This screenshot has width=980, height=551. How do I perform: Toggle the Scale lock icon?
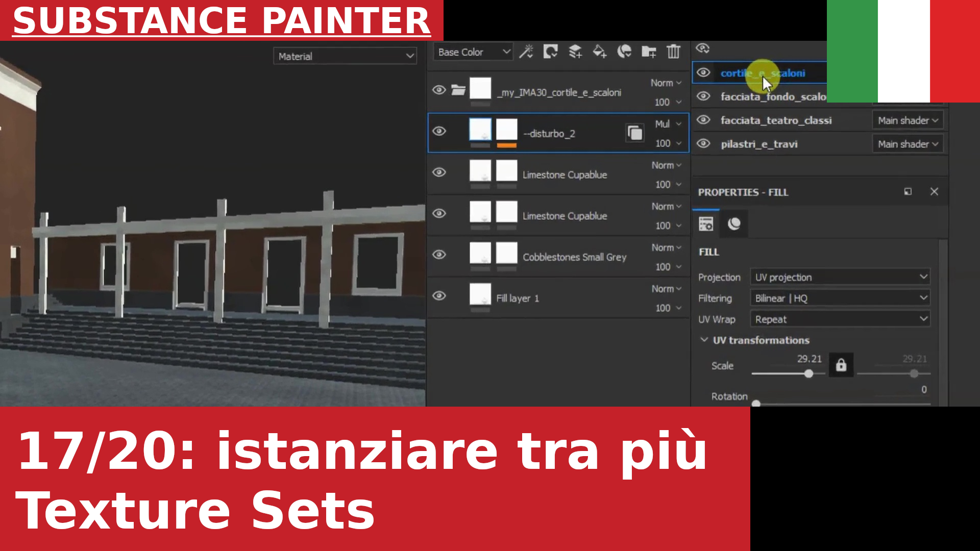pyautogui.click(x=841, y=365)
